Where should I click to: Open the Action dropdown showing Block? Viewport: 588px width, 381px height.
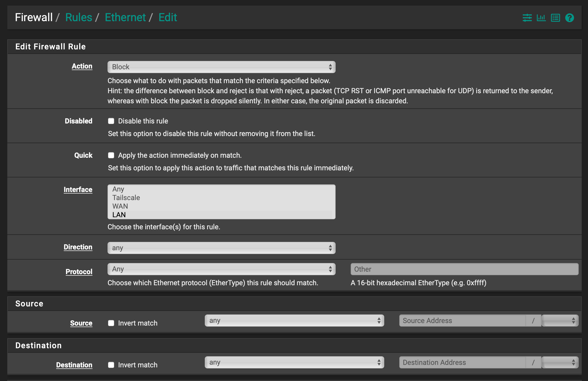221,67
